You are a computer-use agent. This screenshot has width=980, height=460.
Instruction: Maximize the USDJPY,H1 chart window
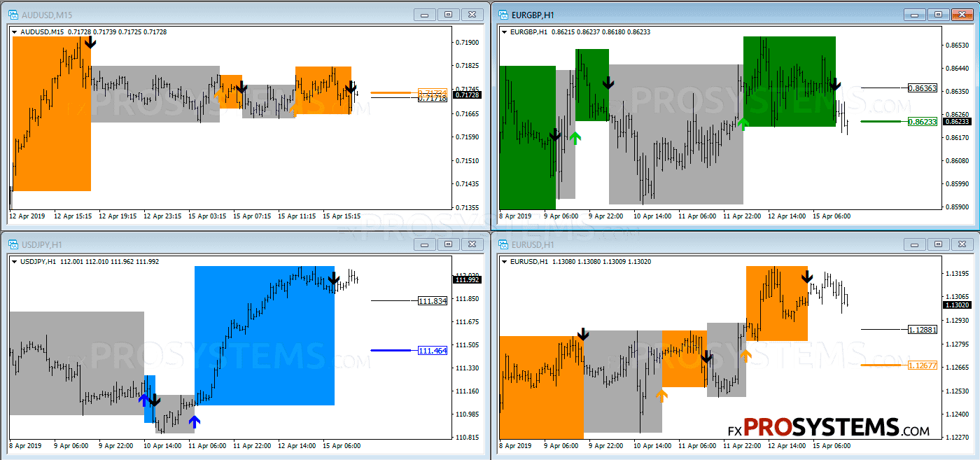pos(449,244)
